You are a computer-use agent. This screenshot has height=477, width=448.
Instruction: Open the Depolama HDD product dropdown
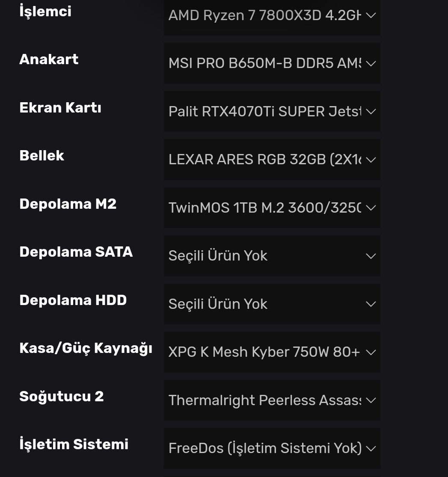click(264, 304)
